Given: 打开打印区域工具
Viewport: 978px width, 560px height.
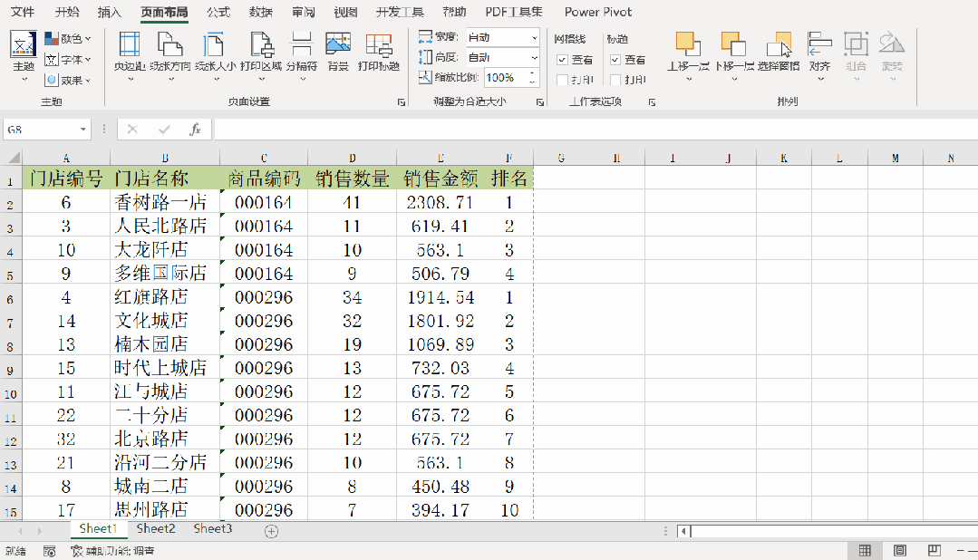Looking at the screenshot, I should [261, 52].
